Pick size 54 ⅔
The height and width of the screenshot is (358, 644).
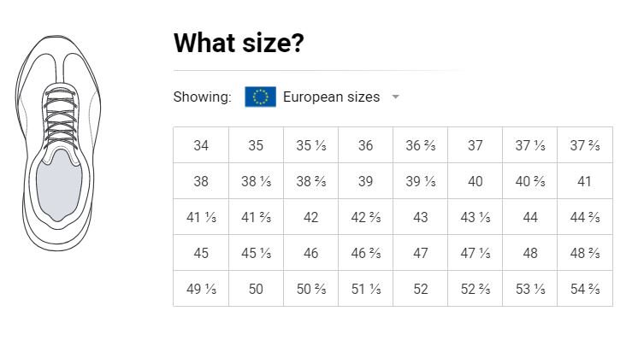click(x=585, y=289)
